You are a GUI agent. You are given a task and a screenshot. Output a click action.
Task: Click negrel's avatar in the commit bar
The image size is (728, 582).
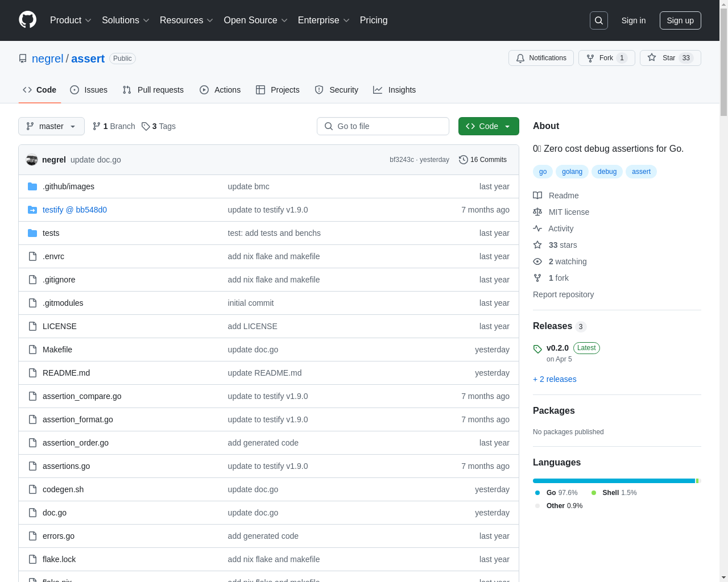point(32,160)
